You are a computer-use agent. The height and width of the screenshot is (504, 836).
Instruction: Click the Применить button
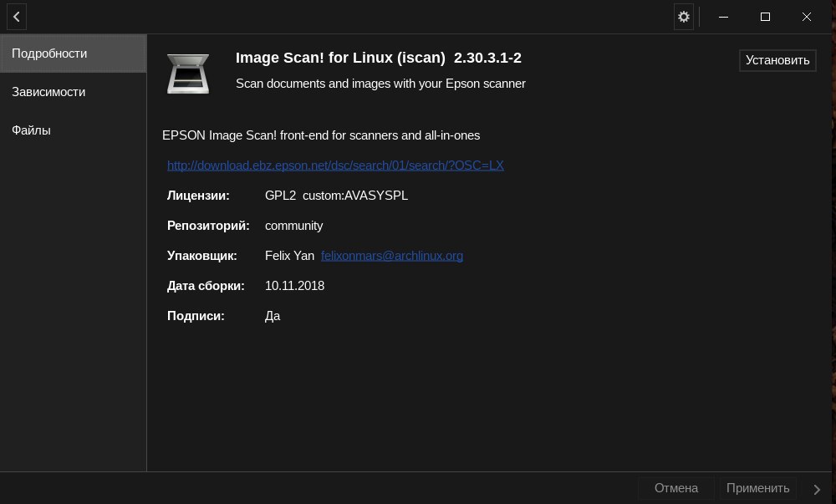pyautogui.click(x=757, y=488)
